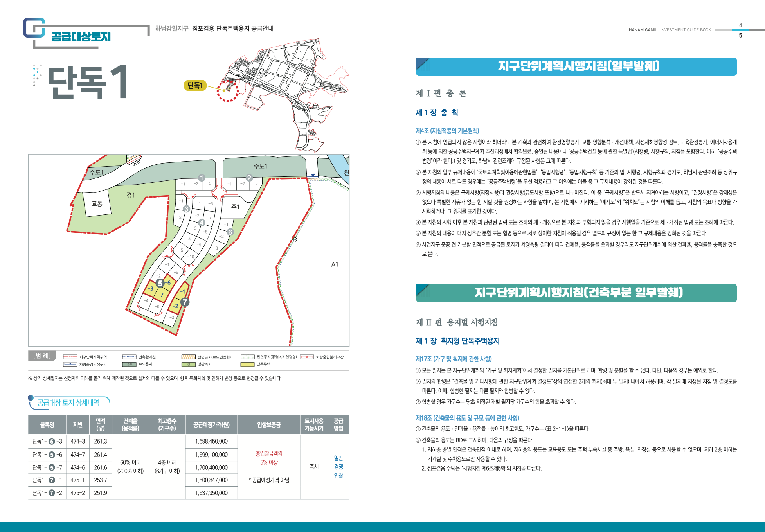Click the A1 area label on the map
The height and width of the screenshot is (532, 765).
(x=335, y=264)
